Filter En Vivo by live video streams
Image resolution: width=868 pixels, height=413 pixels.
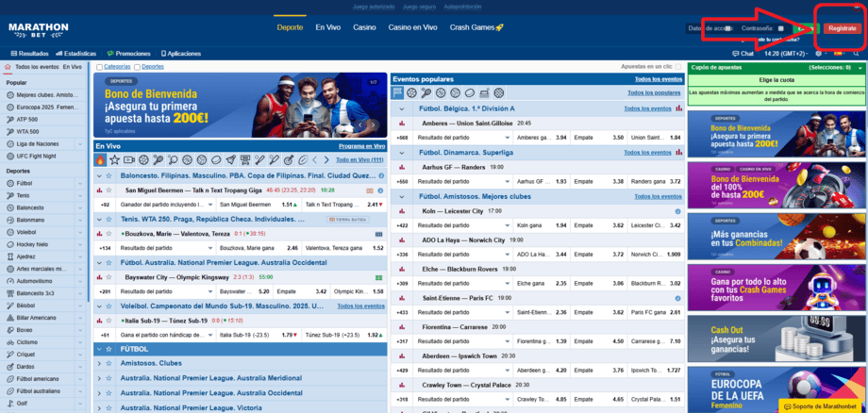[x=129, y=159]
